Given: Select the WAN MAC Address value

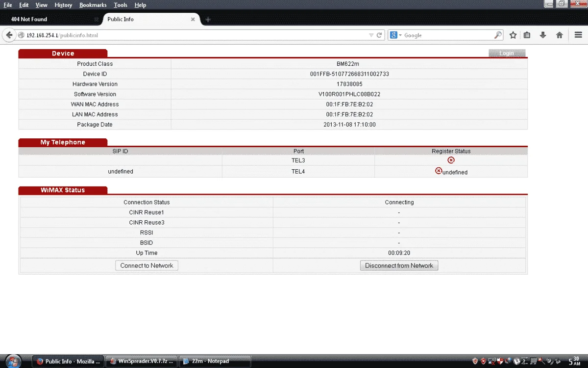Looking at the screenshot, I should 349,105.
